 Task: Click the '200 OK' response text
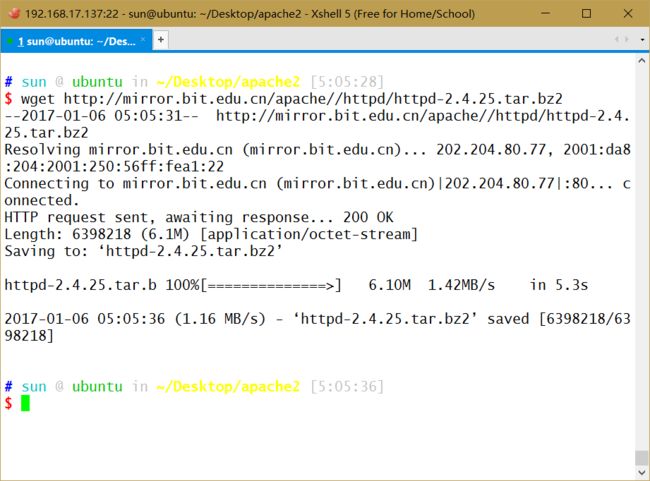click(368, 217)
